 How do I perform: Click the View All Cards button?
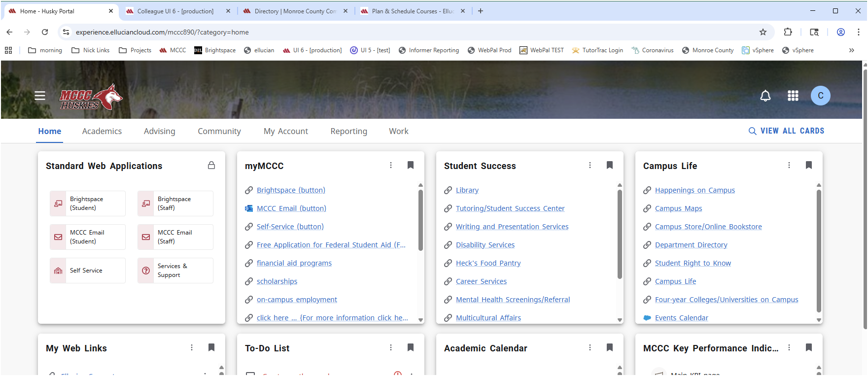pos(786,131)
